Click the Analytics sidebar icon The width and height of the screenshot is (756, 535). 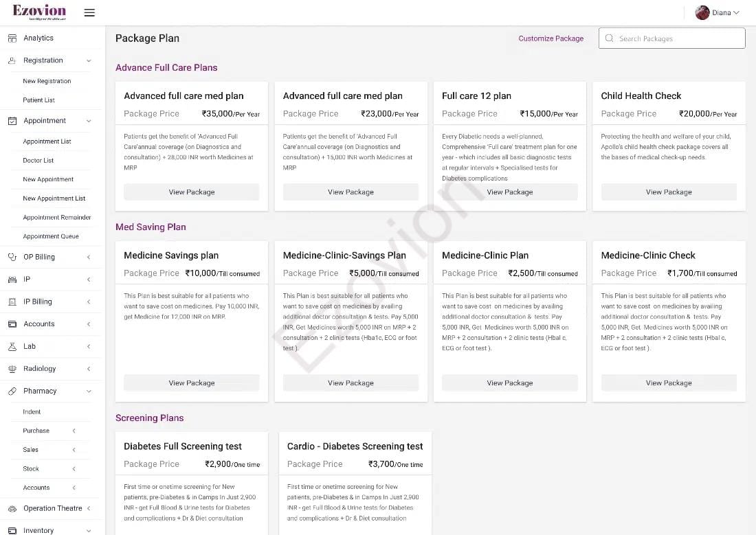coord(12,38)
